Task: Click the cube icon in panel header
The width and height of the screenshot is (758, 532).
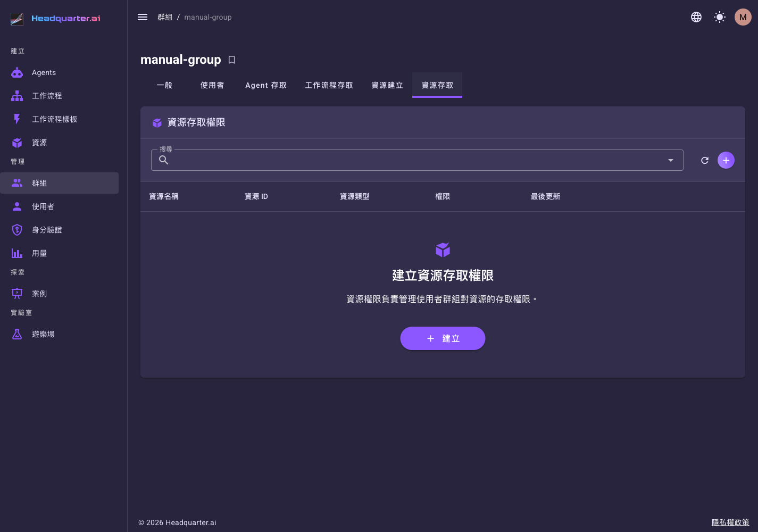Action: [157, 123]
